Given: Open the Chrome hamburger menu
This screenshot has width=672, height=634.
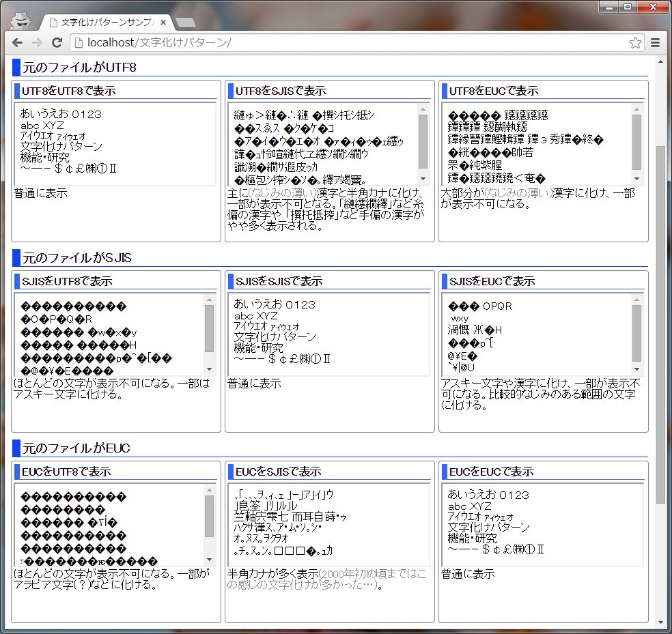Looking at the screenshot, I should (655, 43).
